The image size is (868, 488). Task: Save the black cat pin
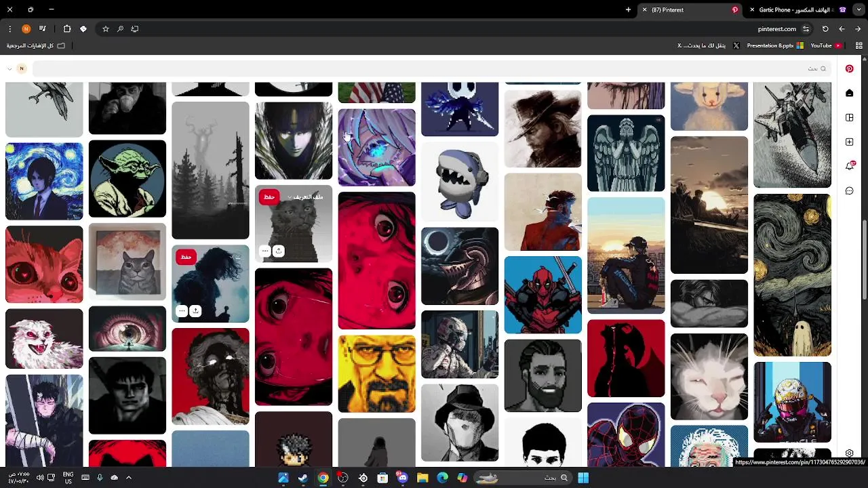coord(269,197)
